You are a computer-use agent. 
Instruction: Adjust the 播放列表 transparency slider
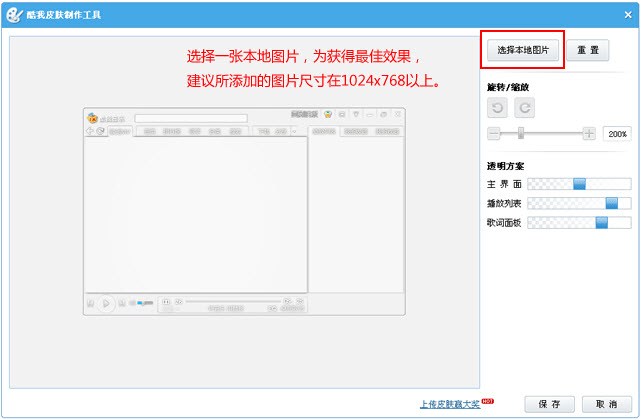point(579,203)
